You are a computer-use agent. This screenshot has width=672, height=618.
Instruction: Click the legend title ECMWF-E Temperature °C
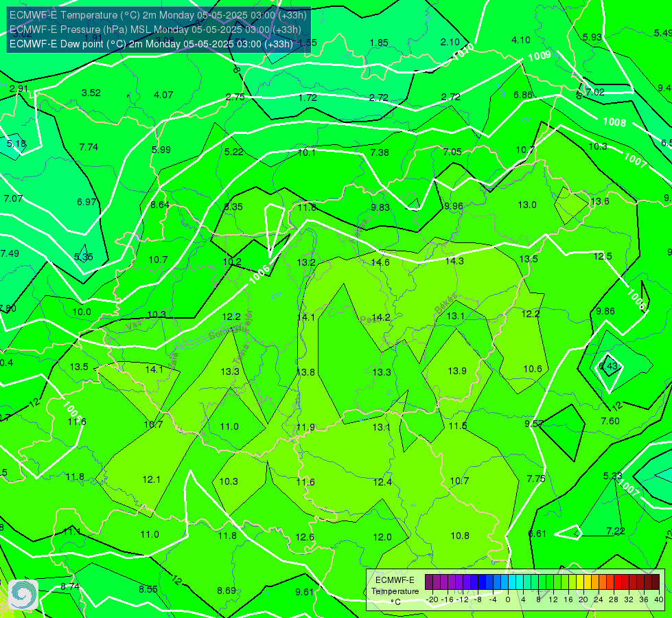[x=395, y=591]
